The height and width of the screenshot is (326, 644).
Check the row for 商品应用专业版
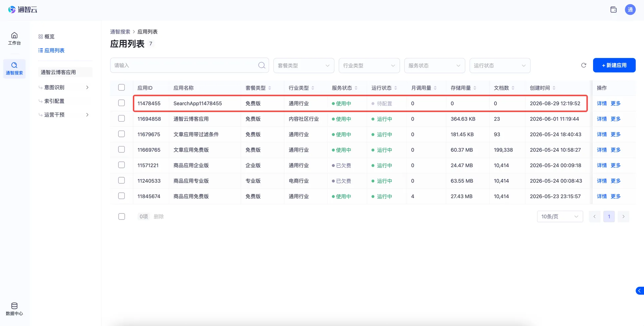pos(121,180)
